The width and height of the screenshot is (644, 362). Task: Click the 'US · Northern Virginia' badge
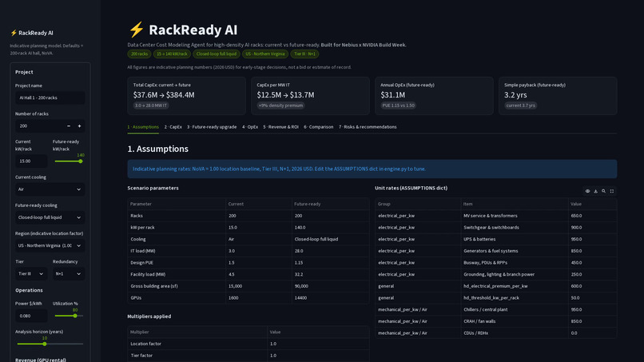click(x=265, y=54)
